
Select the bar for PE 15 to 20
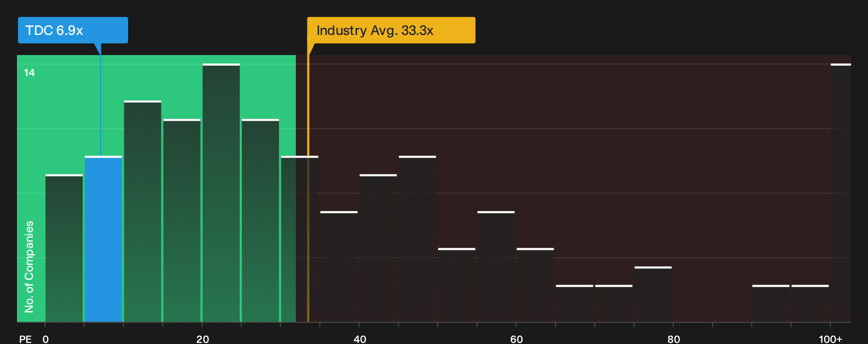tap(182, 221)
